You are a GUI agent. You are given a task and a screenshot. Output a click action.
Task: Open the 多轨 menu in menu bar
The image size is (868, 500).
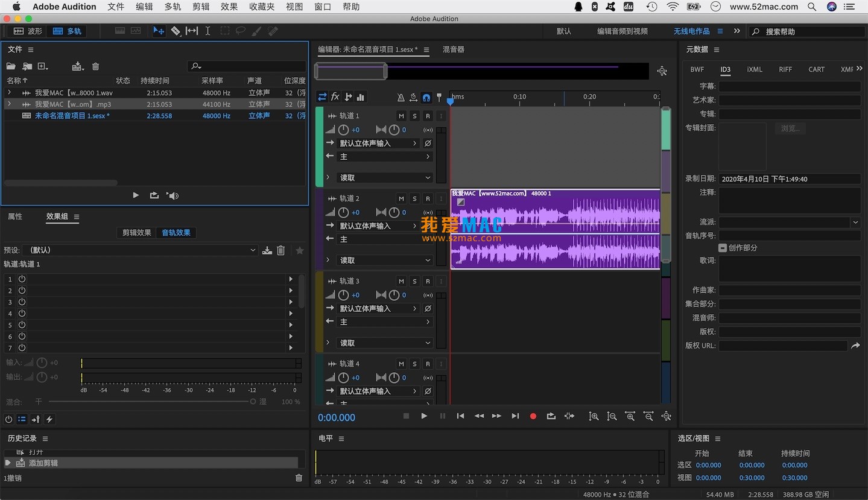pos(173,7)
